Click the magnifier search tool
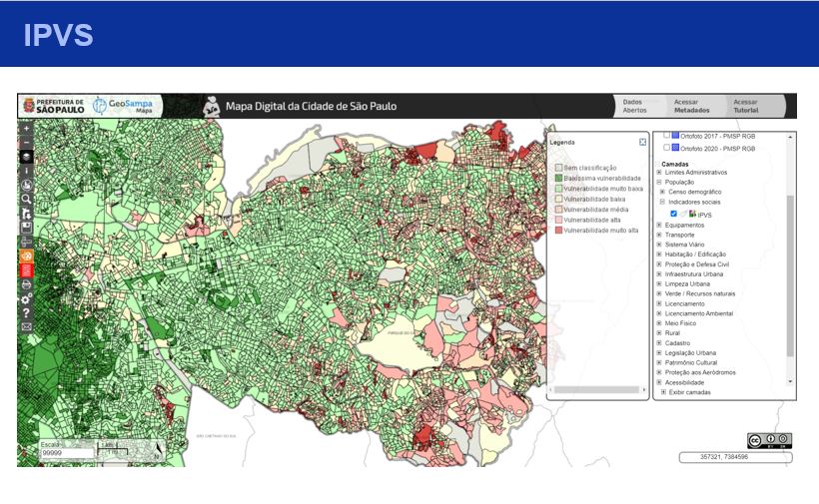Viewport: 819px width, 504px height. (x=27, y=199)
